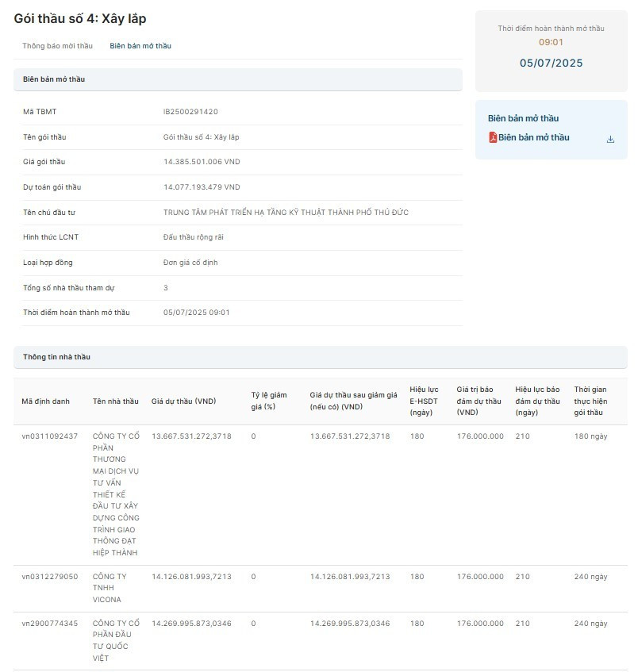Click the 05/07/2025 date in completion time card
Viewport: 638px width, 672px height.
pos(551,63)
